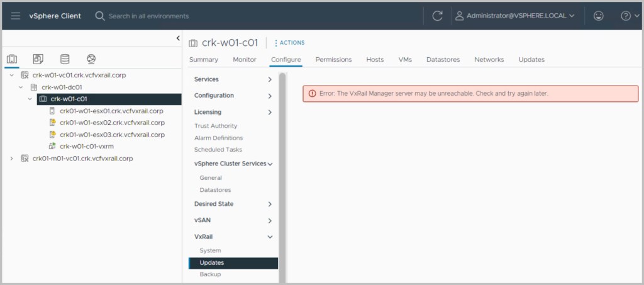Open the Summary tab

[x=204, y=60]
